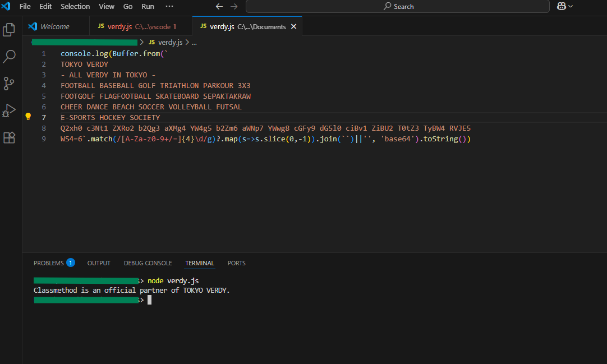
Task: Open the Selection menu
Action: [x=75, y=7]
